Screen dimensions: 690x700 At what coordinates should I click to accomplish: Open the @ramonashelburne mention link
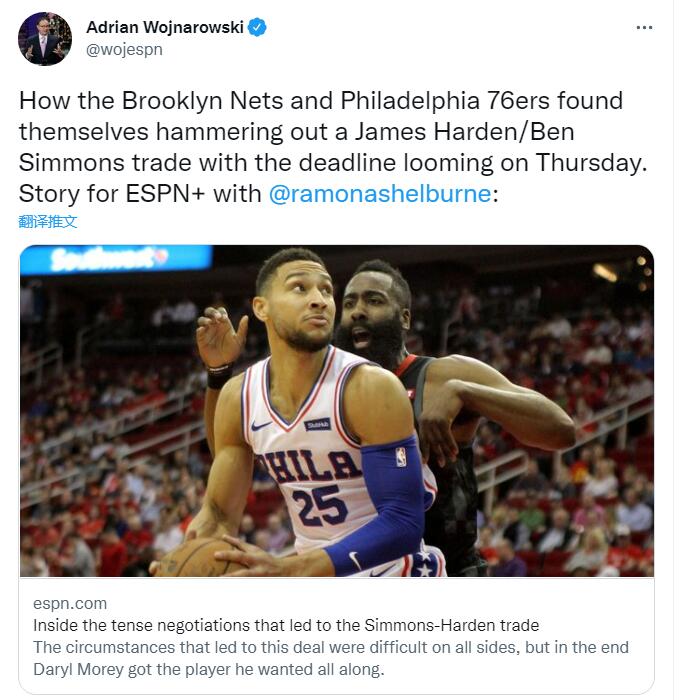click(x=380, y=194)
